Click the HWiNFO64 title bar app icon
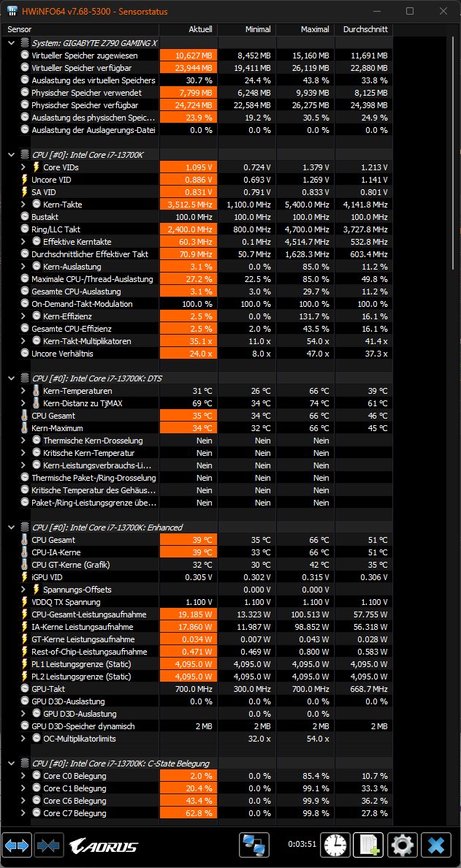This screenshot has height=868, width=461. pyautogui.click(x=12, y=11)
